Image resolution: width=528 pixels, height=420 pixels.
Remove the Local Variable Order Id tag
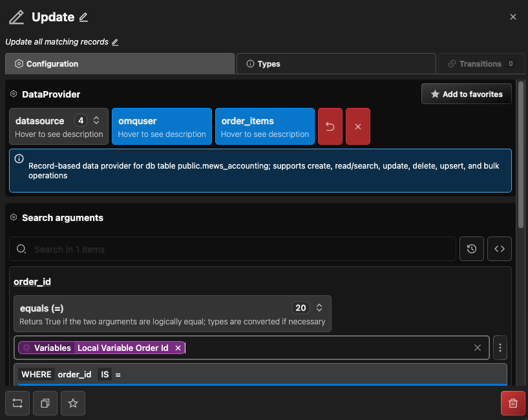point(178,348)
